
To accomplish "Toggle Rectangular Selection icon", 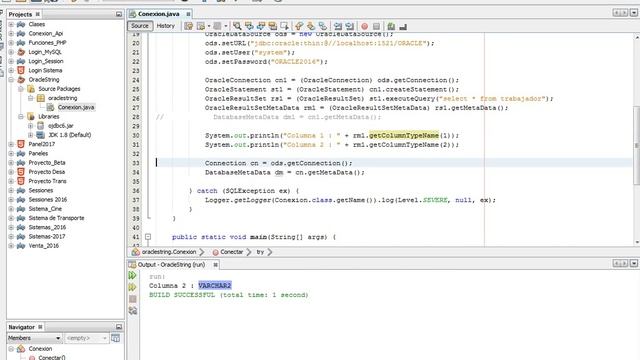I will (x=284, y=26).
